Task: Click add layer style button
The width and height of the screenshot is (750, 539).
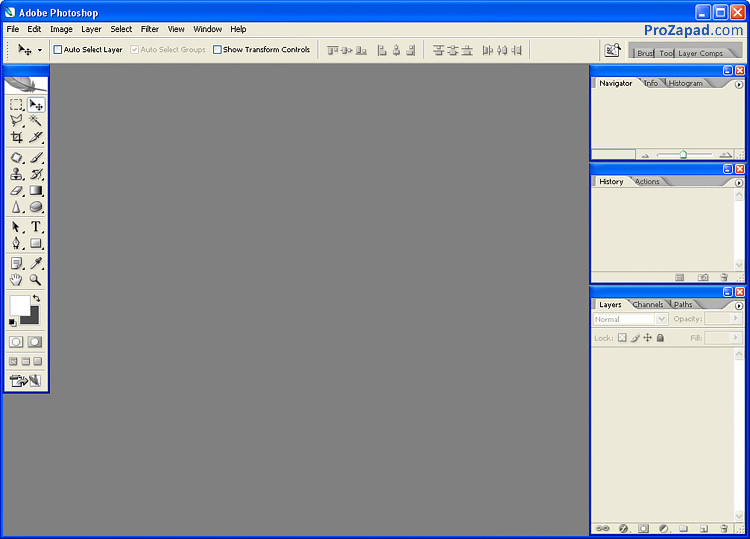Action: pos(623,528)
